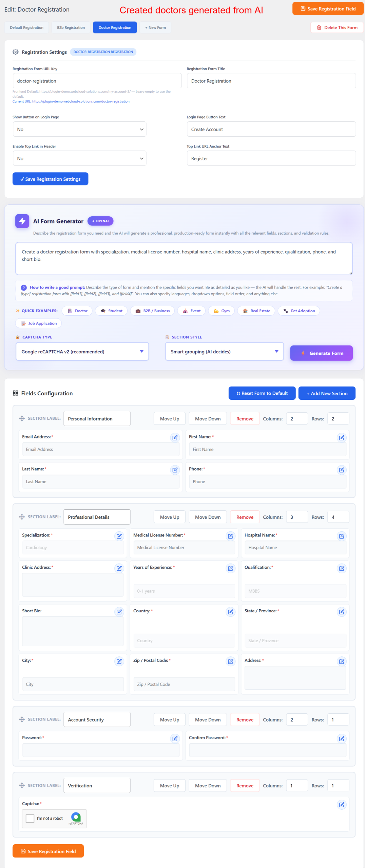
Task: Click drag handle of Verification section
Action: (22, 786)
